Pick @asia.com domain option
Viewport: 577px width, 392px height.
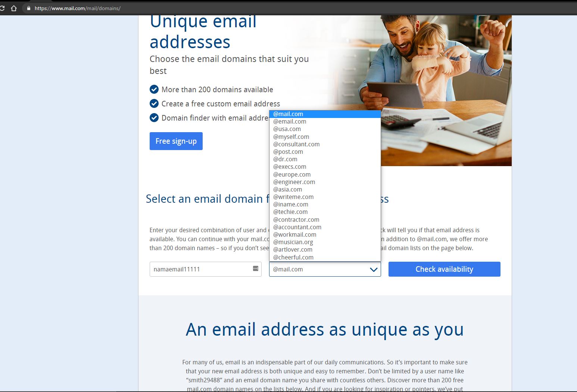(x=325, y=189)
